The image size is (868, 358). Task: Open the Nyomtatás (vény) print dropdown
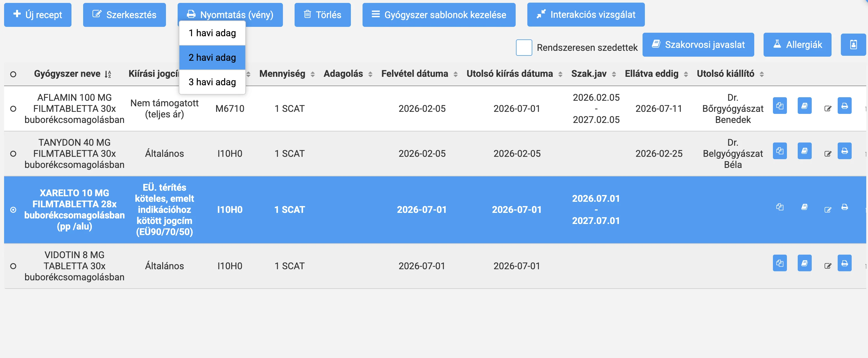click(x=230, y=15)
